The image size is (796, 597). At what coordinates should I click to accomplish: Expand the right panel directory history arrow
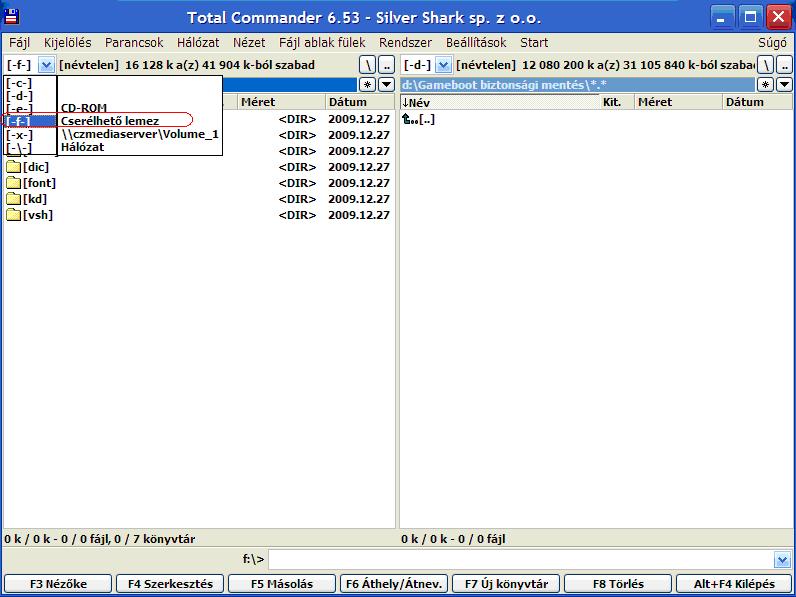784,85
